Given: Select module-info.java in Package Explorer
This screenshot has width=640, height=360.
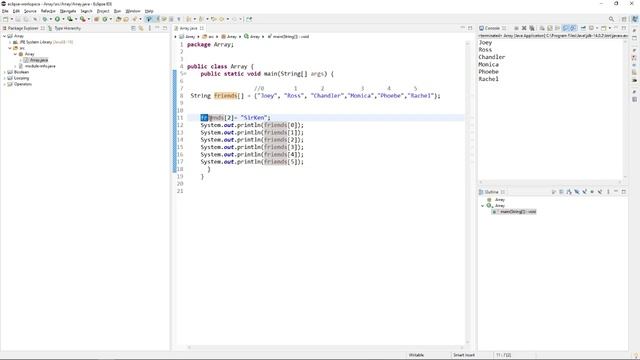Looking at the screenshot, I should coord(37,66).
